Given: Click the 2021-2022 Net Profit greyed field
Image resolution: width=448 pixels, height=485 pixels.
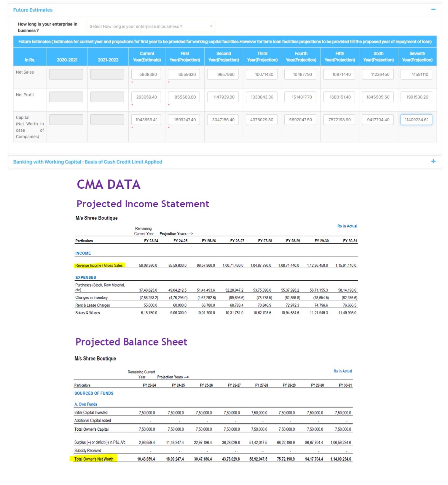Looking at the screenshot, I should [x=107, y=97].
